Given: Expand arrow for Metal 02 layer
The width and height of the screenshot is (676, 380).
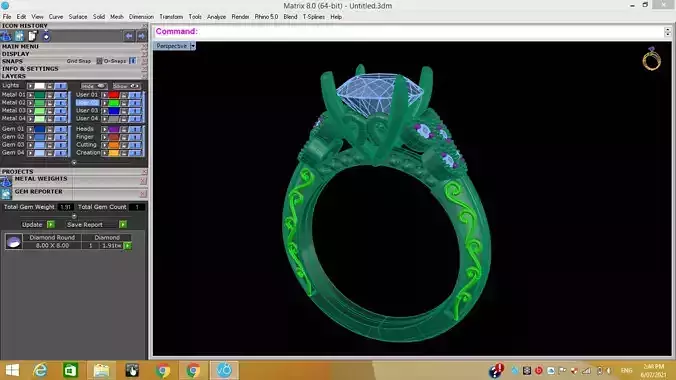Looking at the screenshot, I should coord(31,103).
